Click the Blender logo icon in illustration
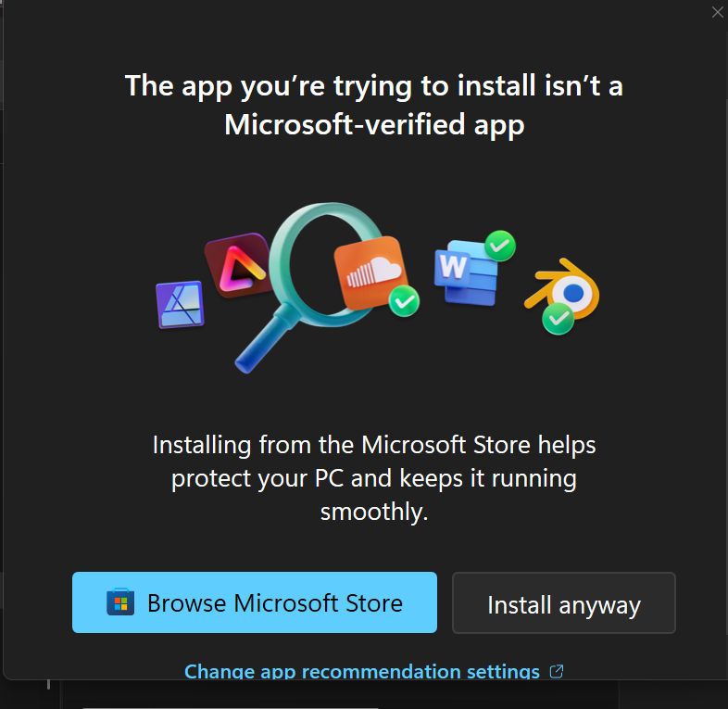This screenshot has width=728, height=709. tap(564, 288)
